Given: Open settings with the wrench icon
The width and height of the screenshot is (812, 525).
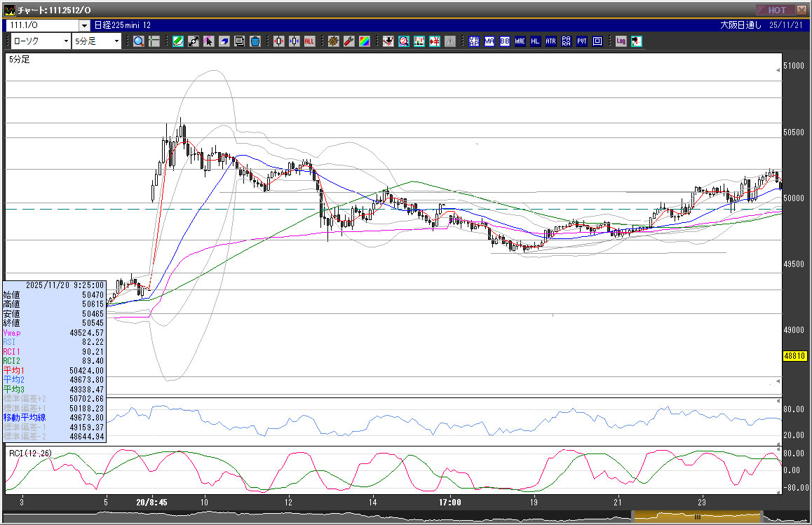Looking at the screenshot, I should [349, 41].
